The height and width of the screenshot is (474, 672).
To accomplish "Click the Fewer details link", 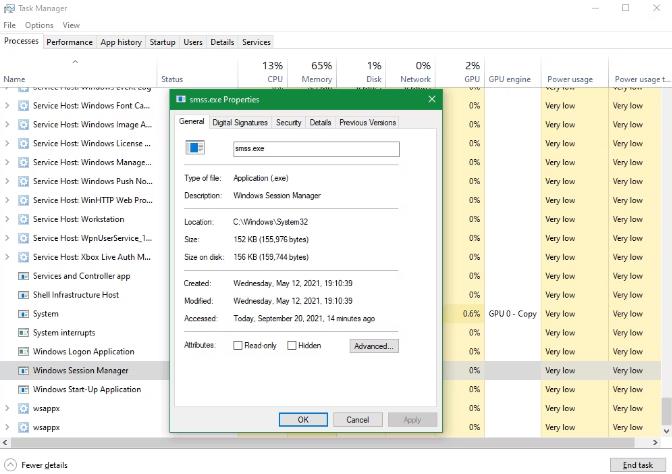I will tap(44, 465).
